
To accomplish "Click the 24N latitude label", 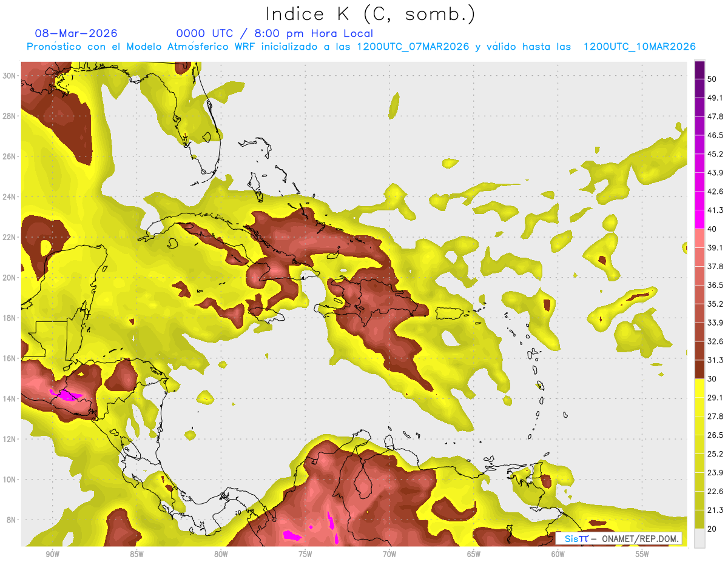I will 9,197.
